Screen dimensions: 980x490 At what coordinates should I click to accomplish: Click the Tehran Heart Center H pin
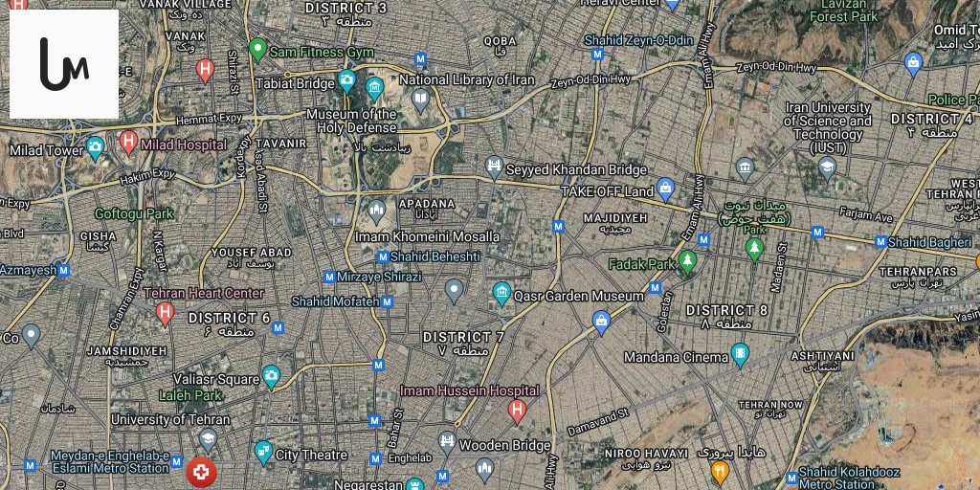pos(165,313)
